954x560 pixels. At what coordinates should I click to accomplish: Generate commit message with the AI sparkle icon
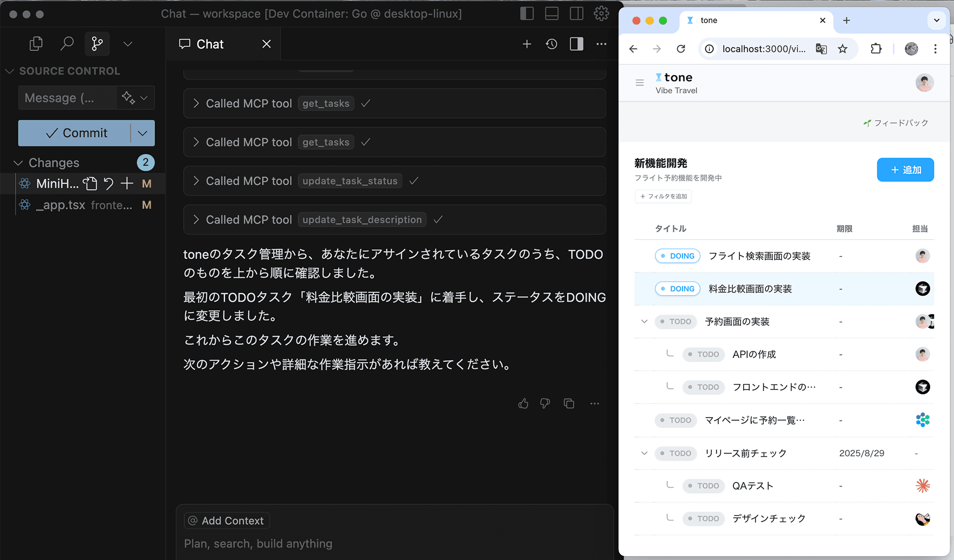coord(127,97)
